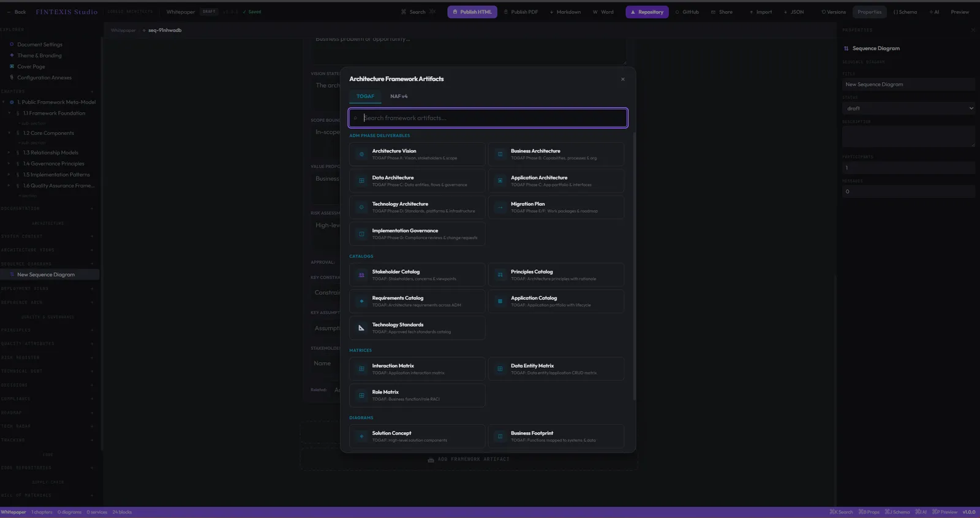The image size is (980, 518).
Task: Add item to System Context section
Action: point(92,236)
